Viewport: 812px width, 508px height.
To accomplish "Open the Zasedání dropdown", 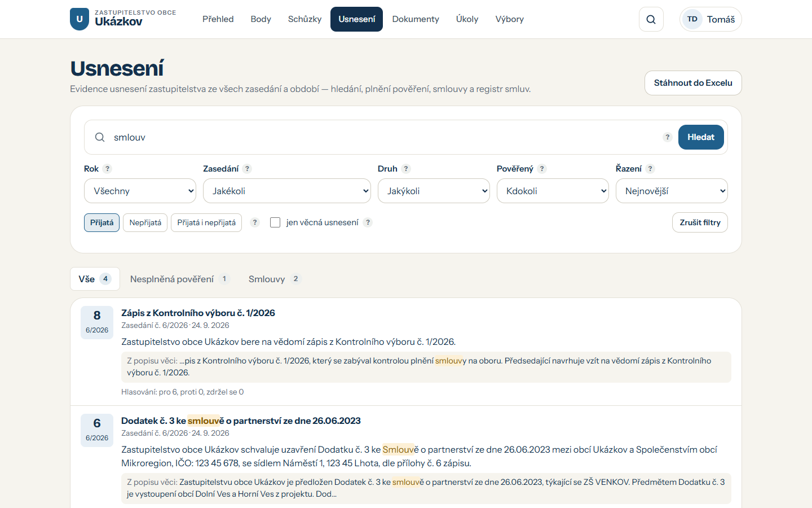I will point(287,191).
